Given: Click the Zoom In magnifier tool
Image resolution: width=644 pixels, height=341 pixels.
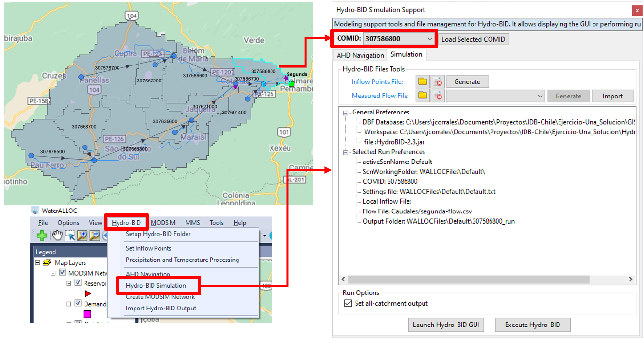Looking at the screenshot, I should [82, 236].
